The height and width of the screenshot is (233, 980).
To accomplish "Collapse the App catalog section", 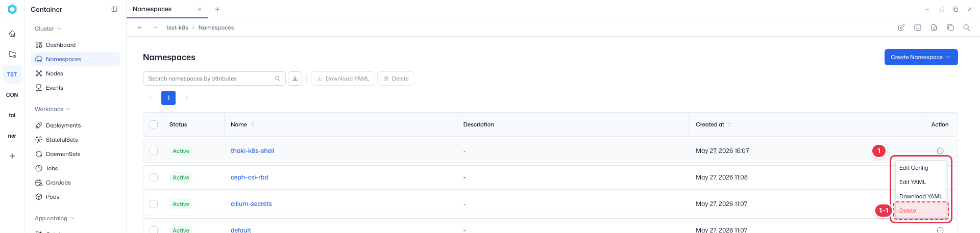I will [x=55, y=218].
